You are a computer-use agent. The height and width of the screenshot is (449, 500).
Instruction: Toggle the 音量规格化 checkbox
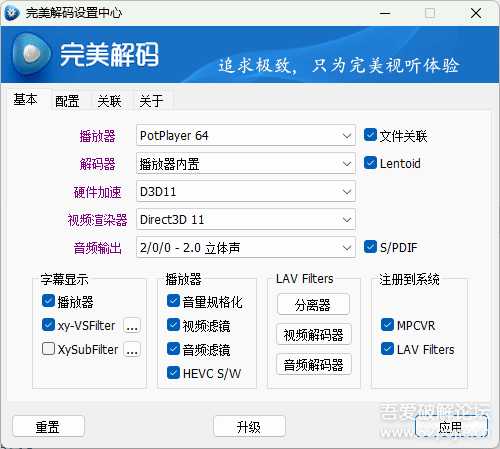point(173,301)
